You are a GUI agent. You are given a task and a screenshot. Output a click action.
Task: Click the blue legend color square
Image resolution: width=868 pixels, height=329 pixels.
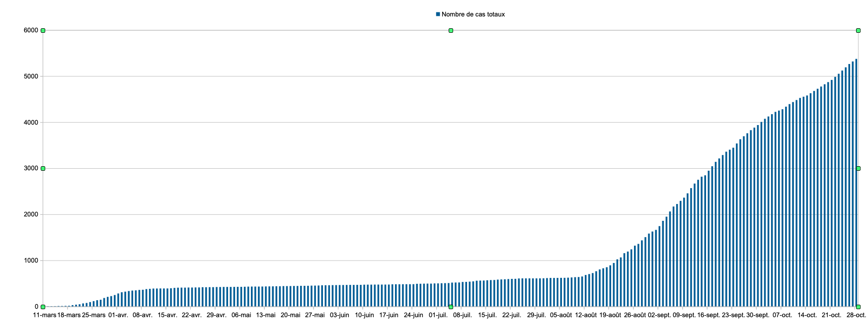[x=438, y=14]
